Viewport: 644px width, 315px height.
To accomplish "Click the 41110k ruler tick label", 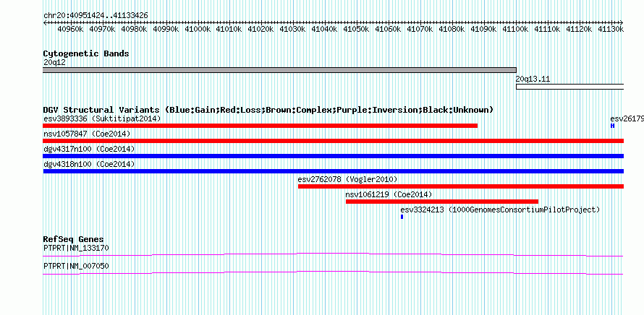I will point(548,30).
